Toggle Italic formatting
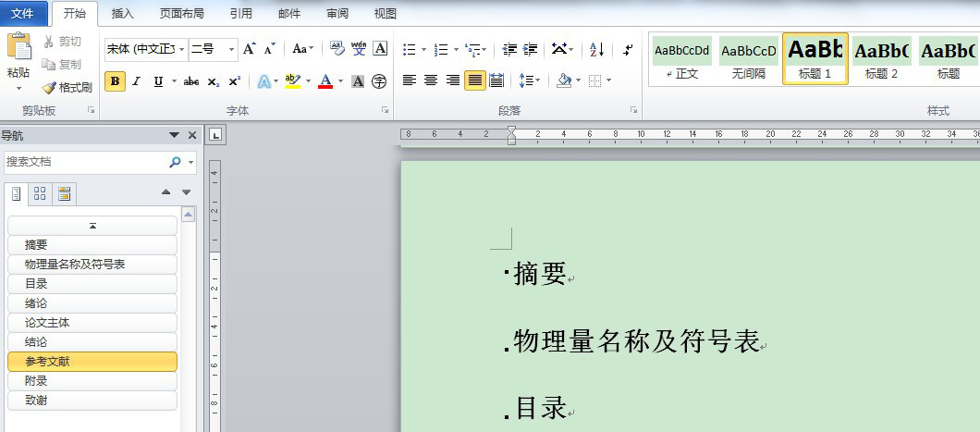 tap(137, 81)
